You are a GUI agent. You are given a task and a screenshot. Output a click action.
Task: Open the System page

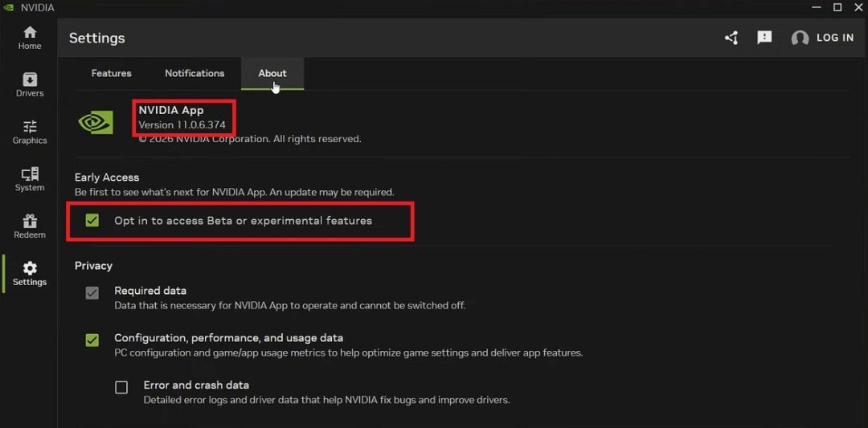click(x=30, y=179)
